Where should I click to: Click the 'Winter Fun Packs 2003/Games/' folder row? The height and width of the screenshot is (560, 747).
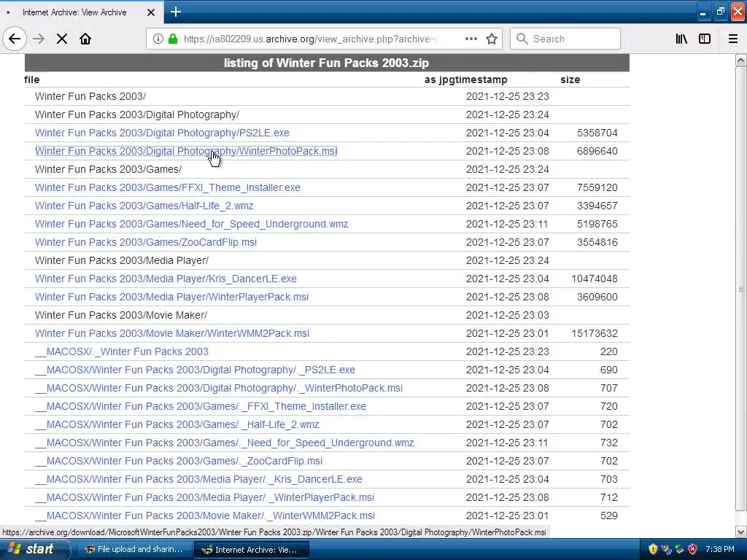pos(327,169)
